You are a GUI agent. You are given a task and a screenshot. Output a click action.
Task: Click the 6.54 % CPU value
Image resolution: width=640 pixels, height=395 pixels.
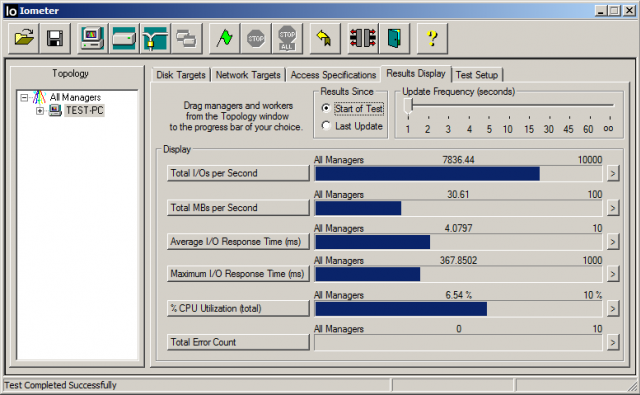coord(458,295)
